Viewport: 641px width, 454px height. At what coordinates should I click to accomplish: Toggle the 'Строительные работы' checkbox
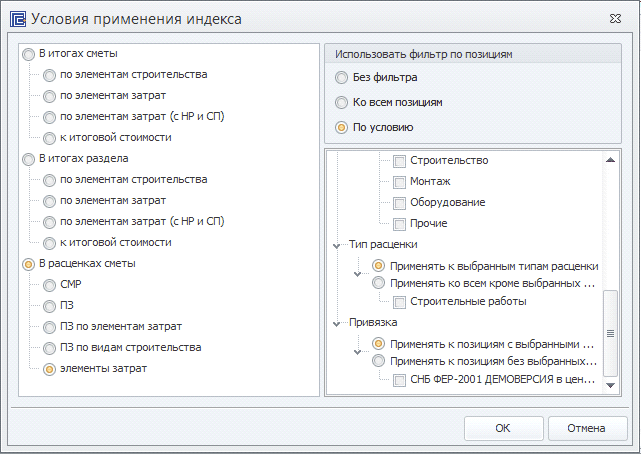(400, 302)
